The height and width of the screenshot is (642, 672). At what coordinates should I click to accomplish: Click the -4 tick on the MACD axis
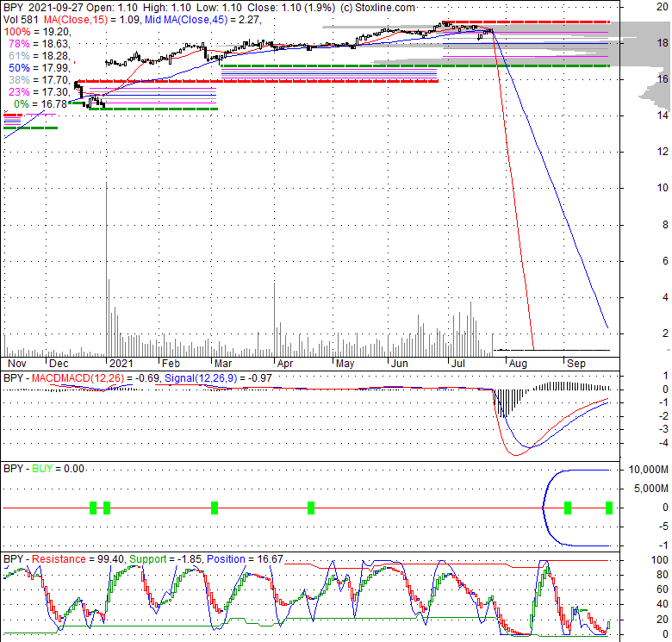[x=664, y=443]
